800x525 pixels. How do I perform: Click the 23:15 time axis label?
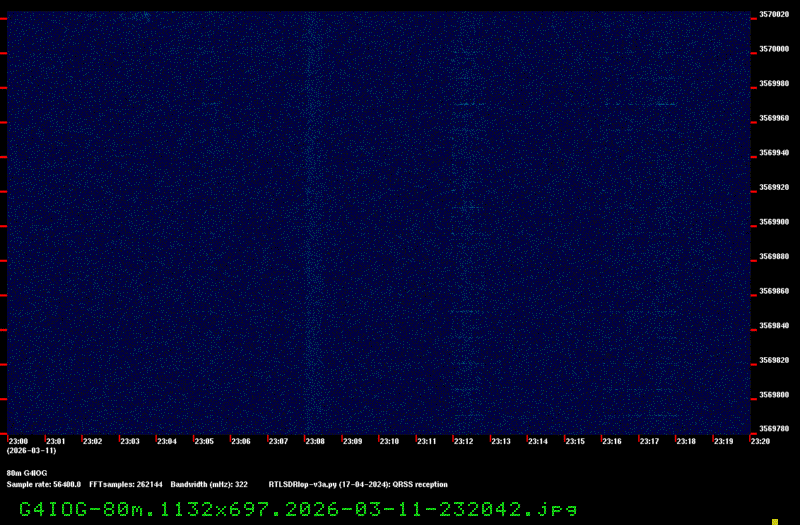pyautogui.click(x=575, y=441)
